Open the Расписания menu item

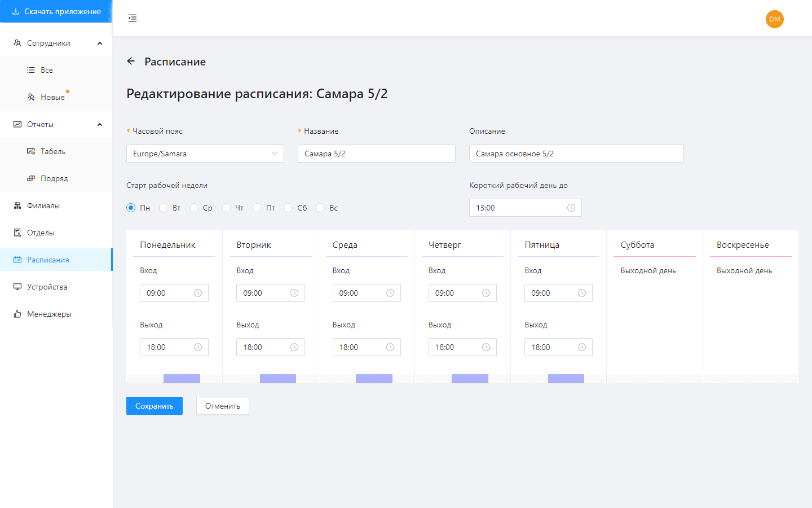(56, 260)
